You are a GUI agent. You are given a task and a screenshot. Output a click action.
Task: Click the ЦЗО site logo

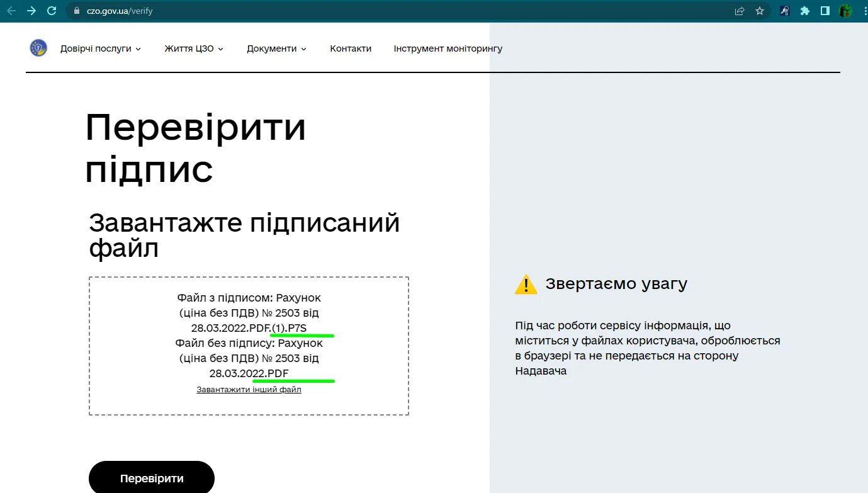38,48
